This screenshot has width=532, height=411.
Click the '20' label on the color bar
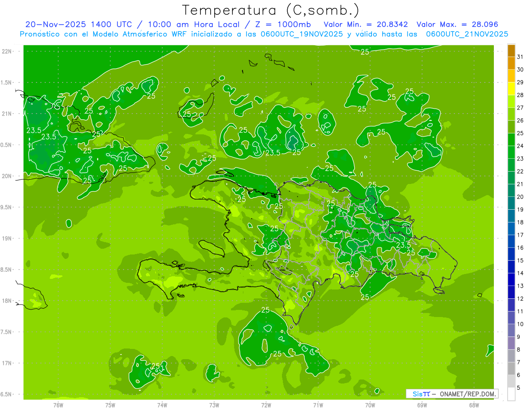[x=520, y=197]
